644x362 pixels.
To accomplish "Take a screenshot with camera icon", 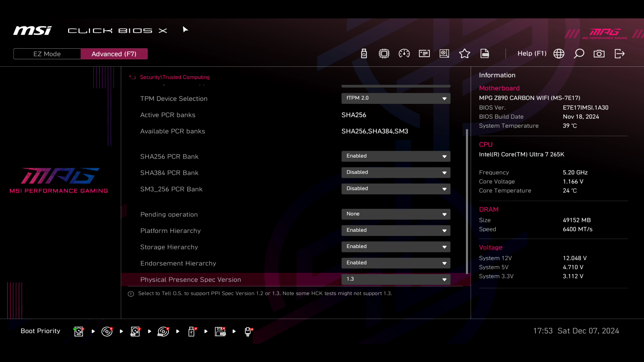I will tap(599, 54).
